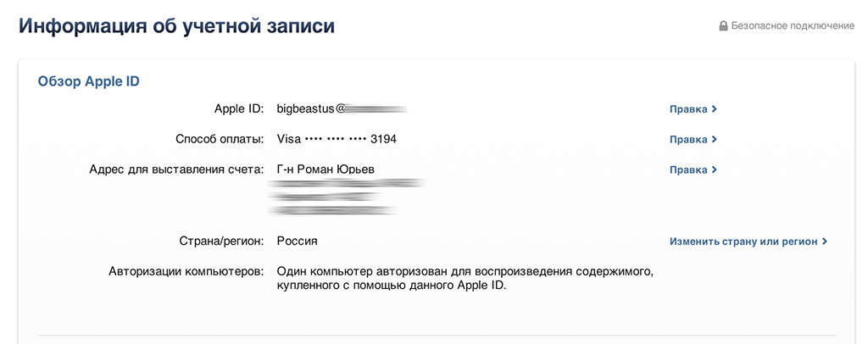This screenshot has height=344, width=868.
Task: Click the Россия country value
Action: (297, 241)
